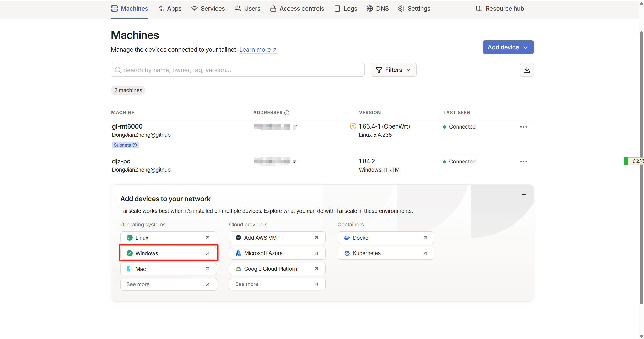Open the DNS tab
This screenshot has width=644, height=339.
[377, 9]
